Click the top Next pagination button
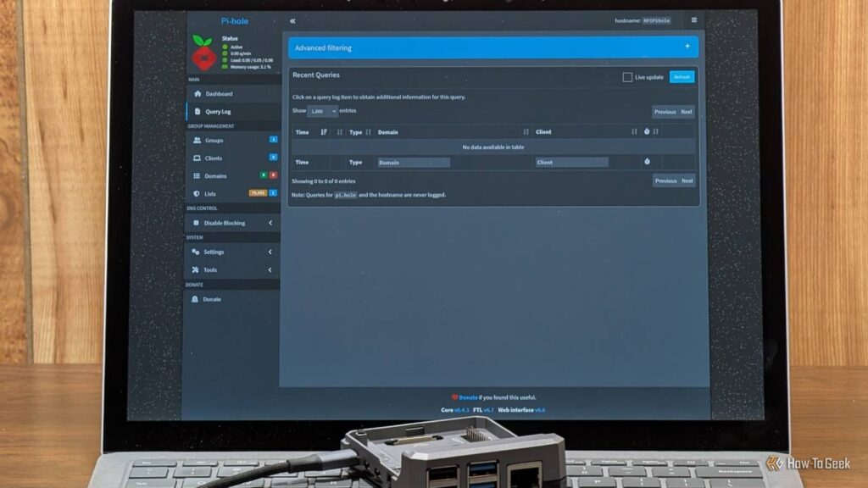Image resolution: width=868 pixels, height=488 pixels. coord(687,112)
